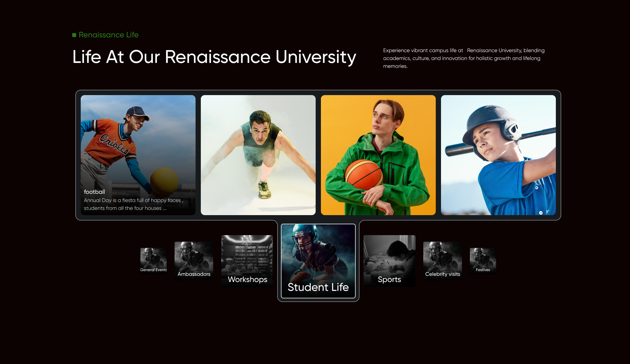Select the Student Life card
The image size is (630, 364).
[318, 261]
